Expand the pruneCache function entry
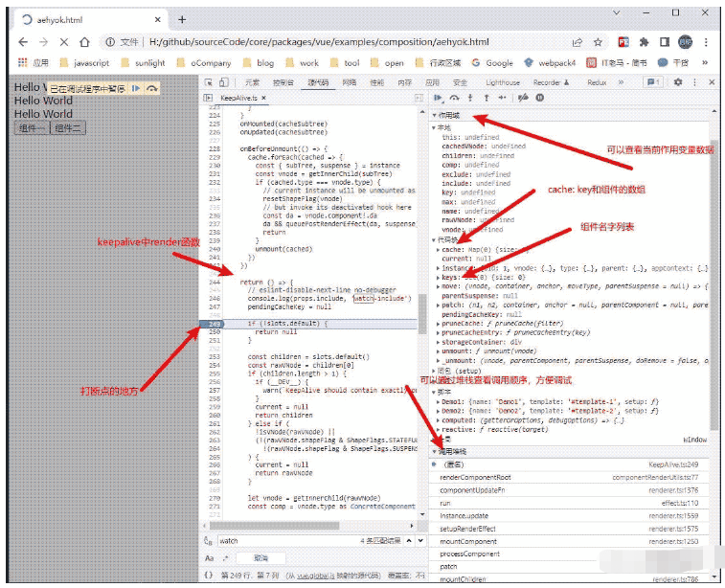The width and height of the screenshot is (725, 588). pos(439,324)
